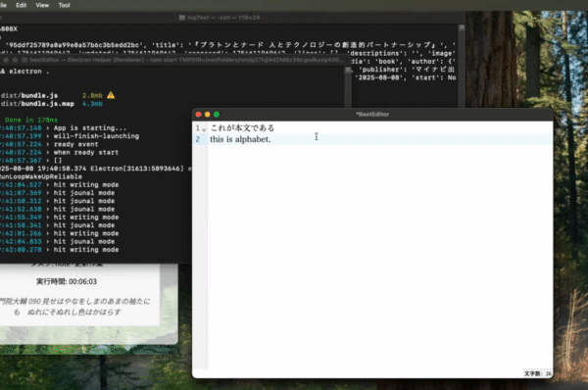Click 'will-finish-launching' log line
This screenshot has width=588, height=390.
[96, 136]
